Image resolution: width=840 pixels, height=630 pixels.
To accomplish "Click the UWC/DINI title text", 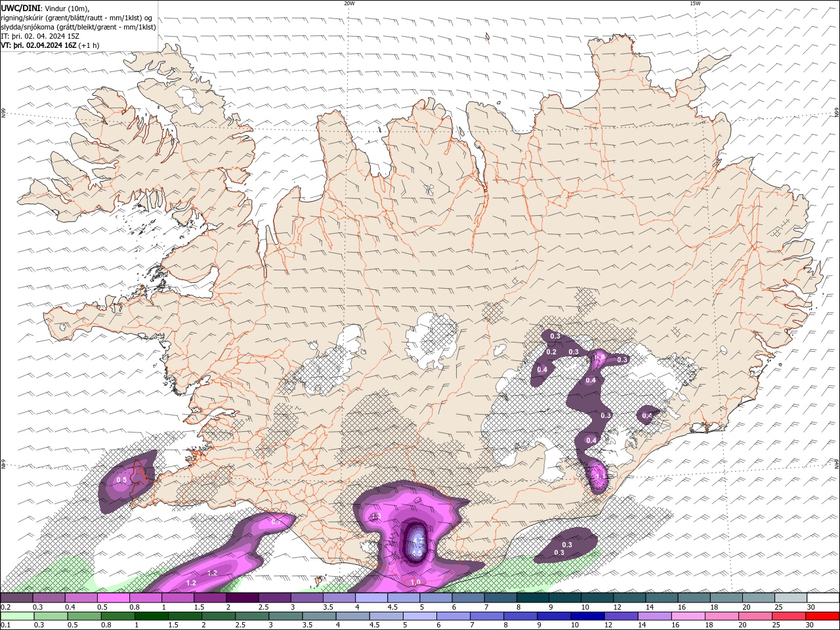I will 20,7.
